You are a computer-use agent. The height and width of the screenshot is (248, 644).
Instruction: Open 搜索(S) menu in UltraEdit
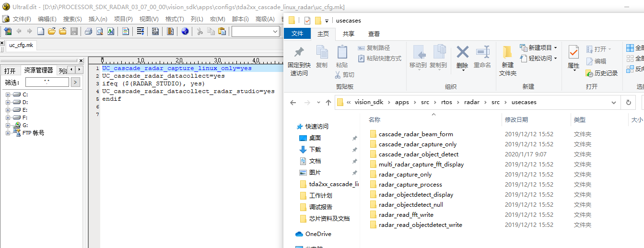click(72, 19)
